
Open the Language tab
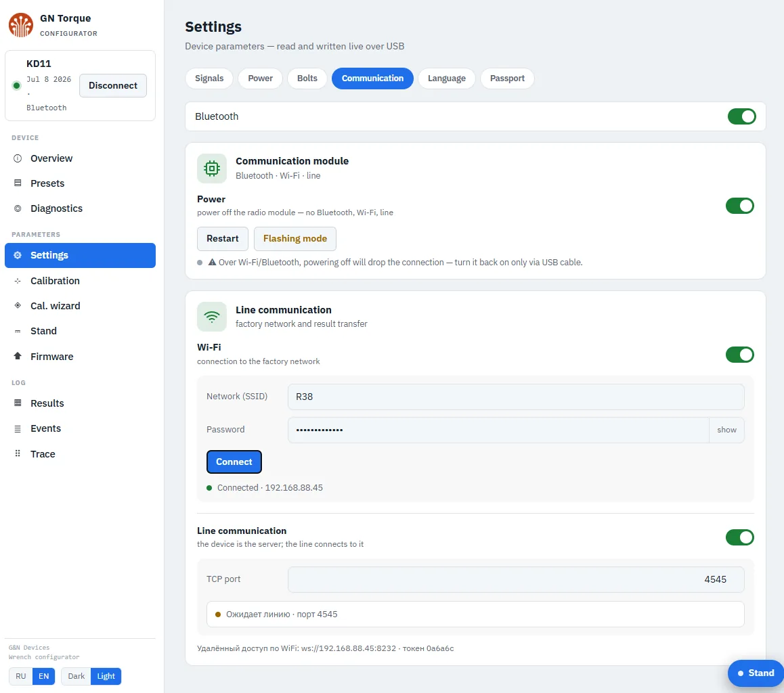pyautogui.click(x=446, y=79)
